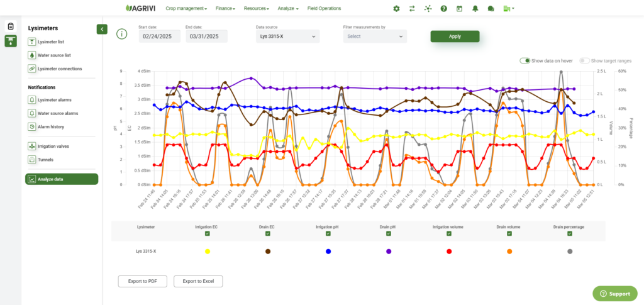The image size is (644, 305).
Task: Uncheck the Irrigation volume checkbox
Action: pos(449,233)
